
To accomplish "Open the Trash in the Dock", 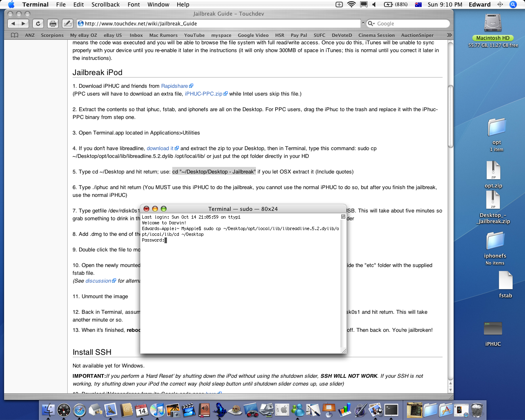I will click(477, 410).
